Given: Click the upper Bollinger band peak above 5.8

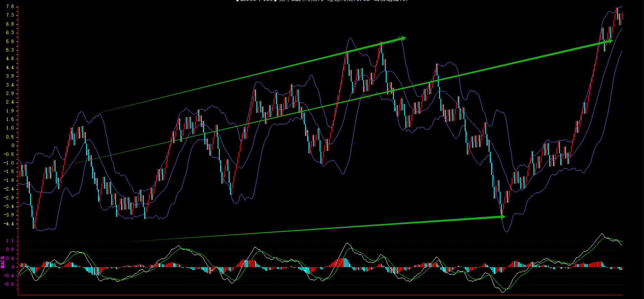Looking at the screenshot, I should tap(350, 38).
